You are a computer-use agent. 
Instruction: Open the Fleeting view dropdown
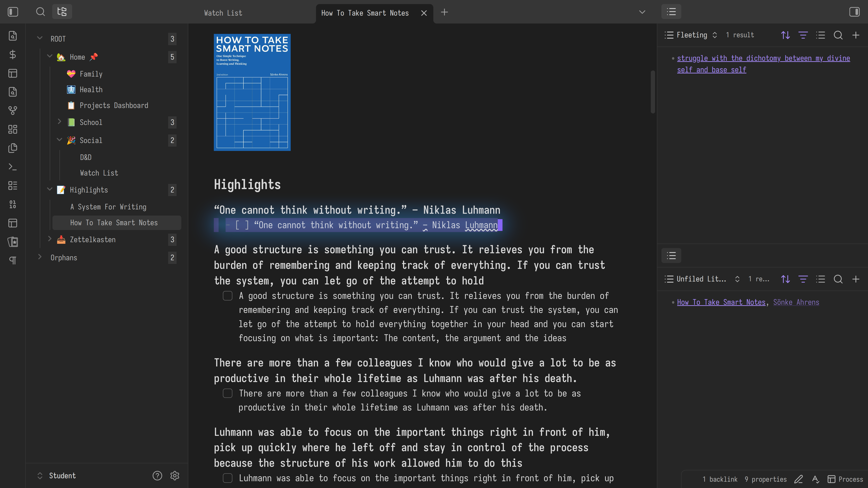point(691,35)
